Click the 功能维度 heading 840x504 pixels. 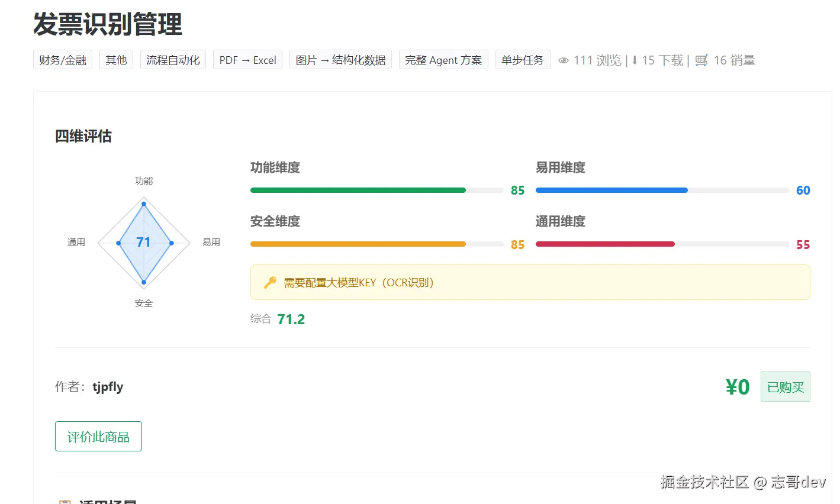click(x=275, y=167)
